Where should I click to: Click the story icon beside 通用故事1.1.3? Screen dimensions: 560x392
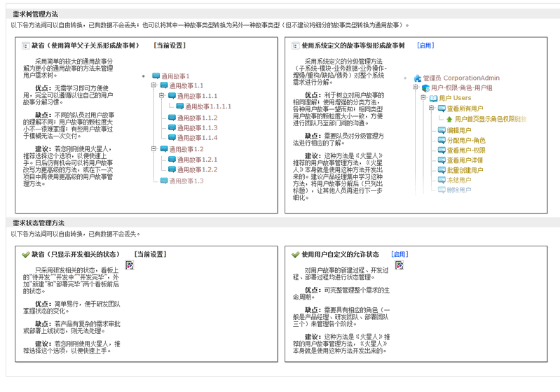(172, 127)
